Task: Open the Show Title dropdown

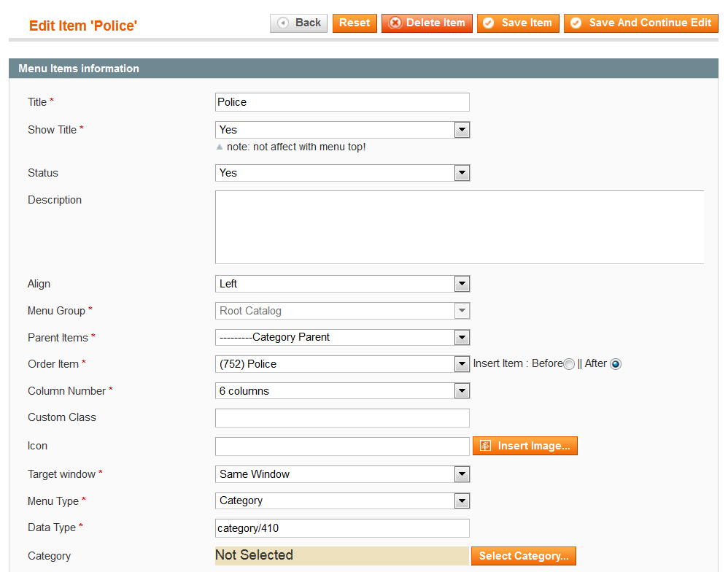Action: (342, 130)
